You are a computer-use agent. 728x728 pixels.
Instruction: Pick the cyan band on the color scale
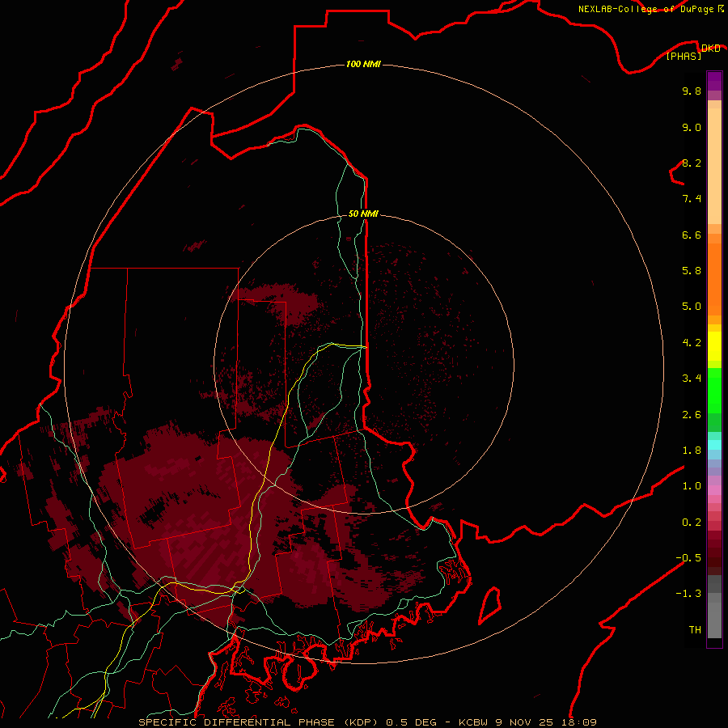(x=714, y=445)
